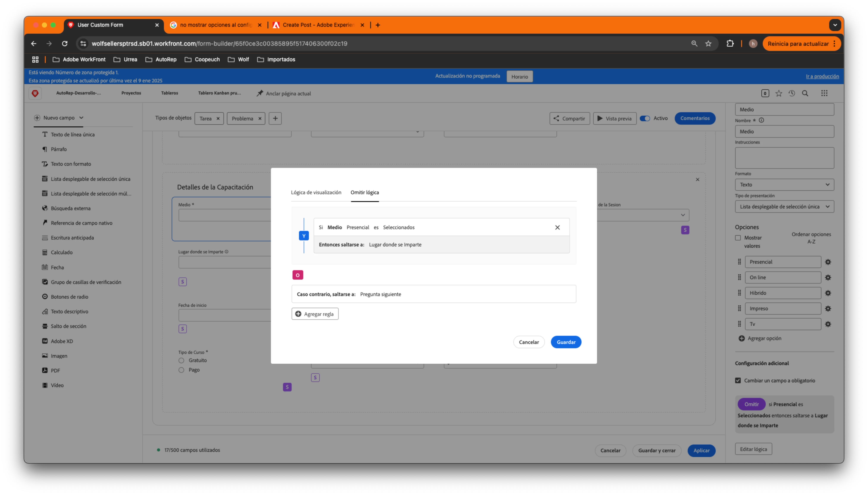Switch to Lógica de visualización tab

316,192
